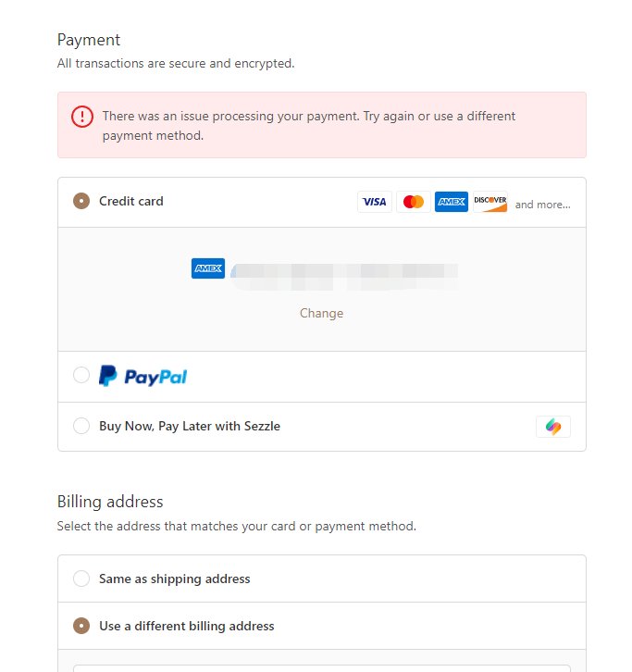Viewport: 632px width, 672px height.
Task: Click the PayPal logo
Action: (143, 377)
